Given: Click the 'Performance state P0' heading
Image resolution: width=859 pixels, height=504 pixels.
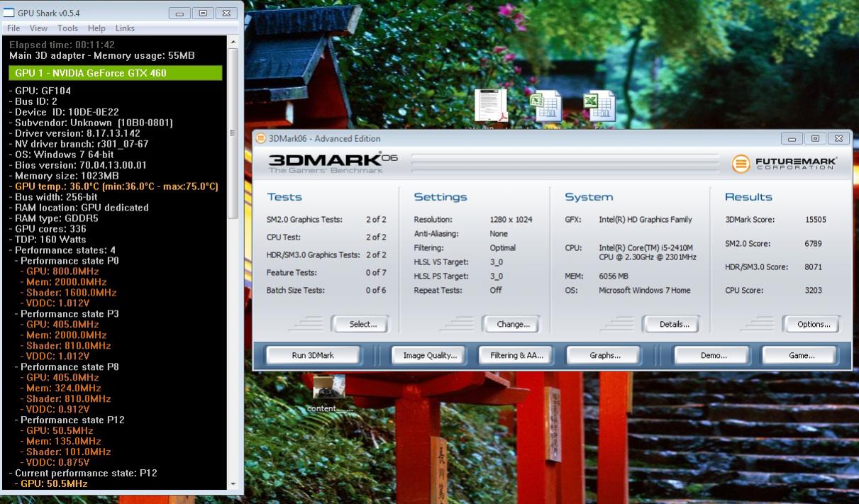Looking at the screenshot, I should tap(67, 261).
